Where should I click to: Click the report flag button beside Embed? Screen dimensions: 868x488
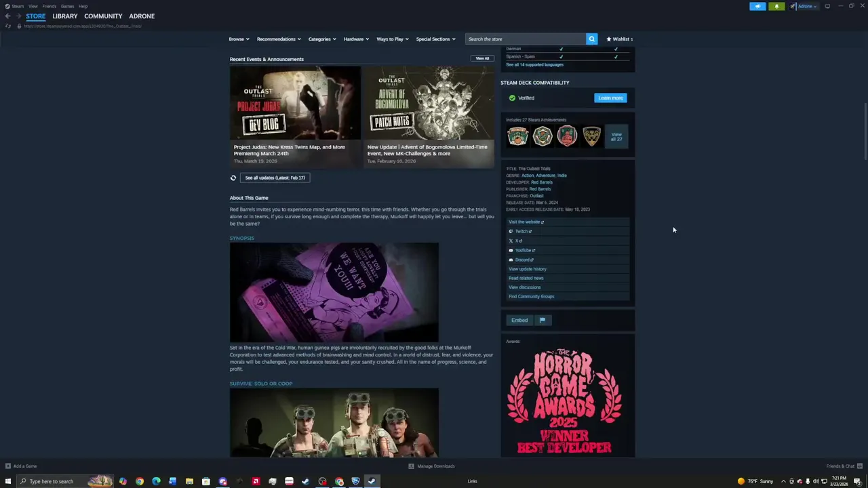point(542,320)
